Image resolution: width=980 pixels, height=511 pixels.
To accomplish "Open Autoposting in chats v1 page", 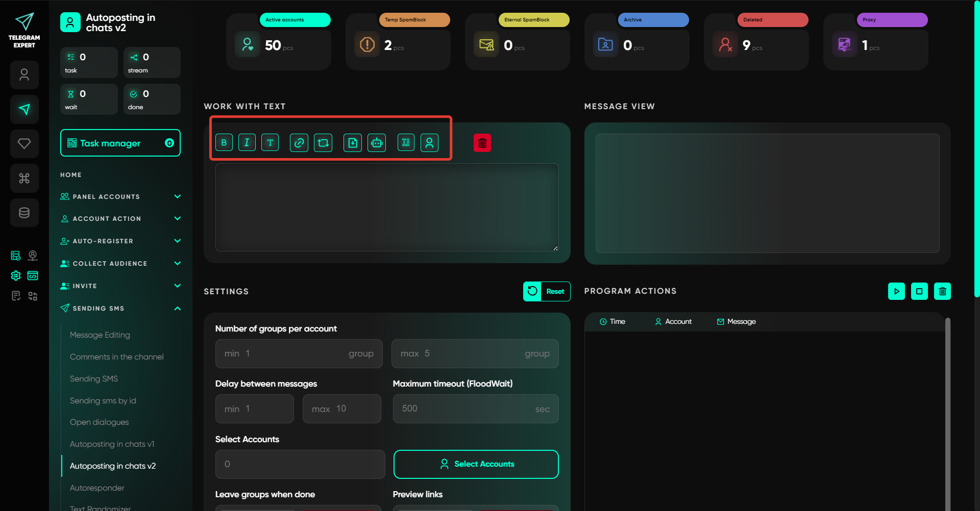I will point(112,444).
